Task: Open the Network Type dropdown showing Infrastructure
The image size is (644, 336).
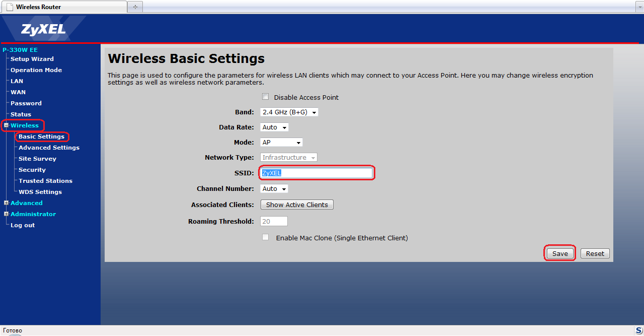Action: click(x=289, y=158)
